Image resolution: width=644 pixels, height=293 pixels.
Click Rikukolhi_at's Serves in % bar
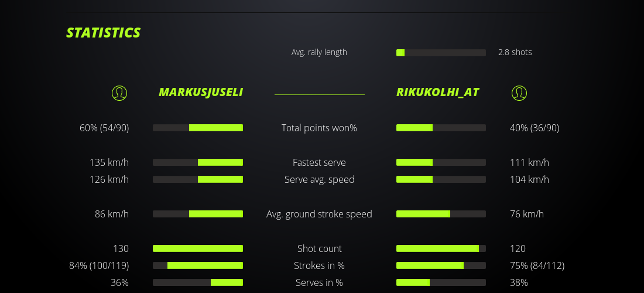pyautogui.click(x=441, y=282)
